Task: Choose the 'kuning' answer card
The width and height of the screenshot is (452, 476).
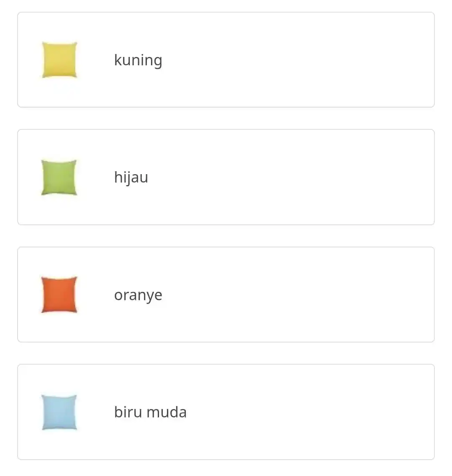Action: tap(226, 60)
